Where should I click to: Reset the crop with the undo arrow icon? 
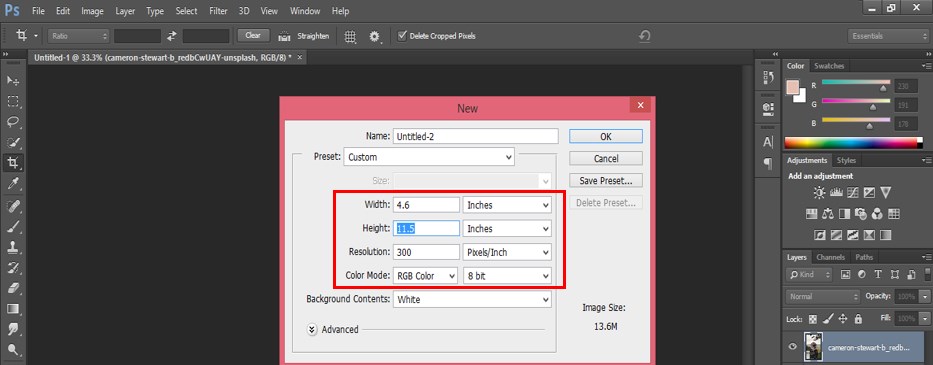644,36
